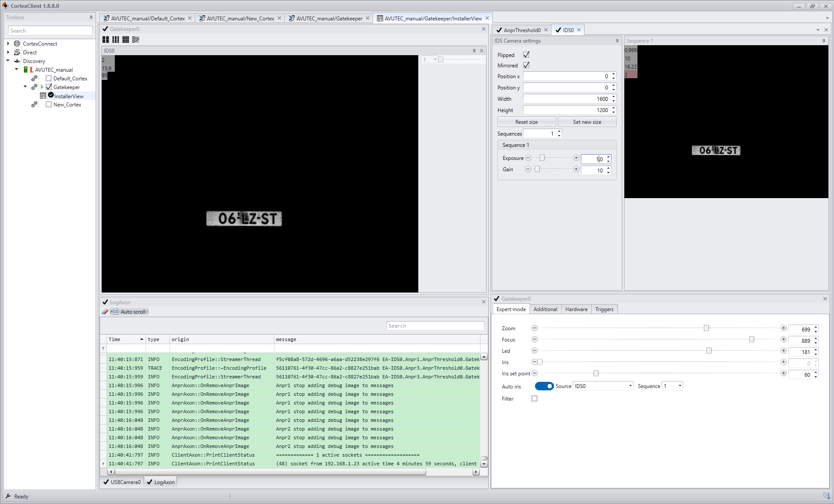Viewport: 834px width, 504px height.
Task: Click the green play arrow beside Gatekeeper
Action: (x=42, y=87)
